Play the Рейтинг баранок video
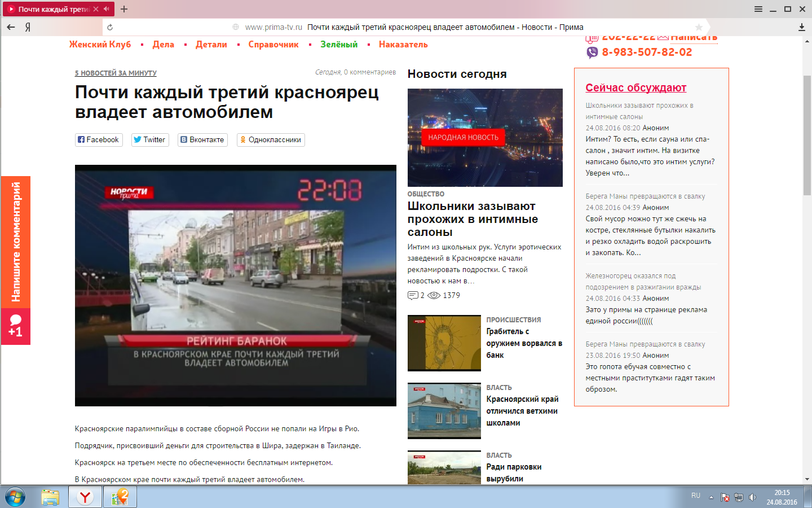Viewport: 812px width, 508px height. coord(236,286)
